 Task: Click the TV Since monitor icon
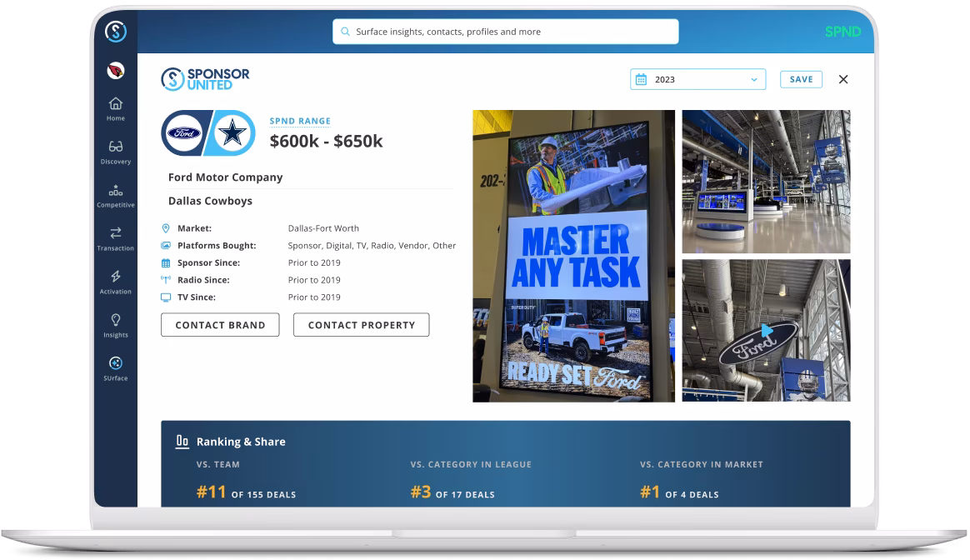166,297
